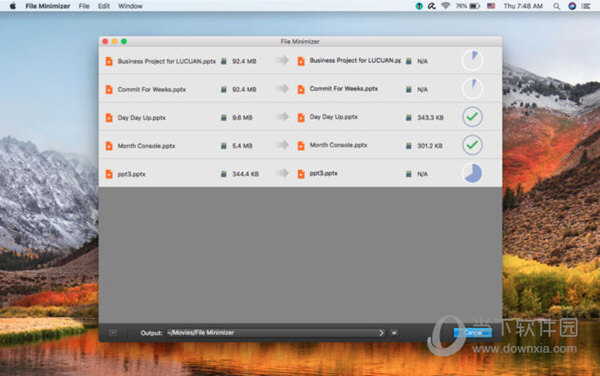Viewport: 600px width, 376px height.
Task: Click source file icon for ppt3.pptx
Action: point(109,174)
